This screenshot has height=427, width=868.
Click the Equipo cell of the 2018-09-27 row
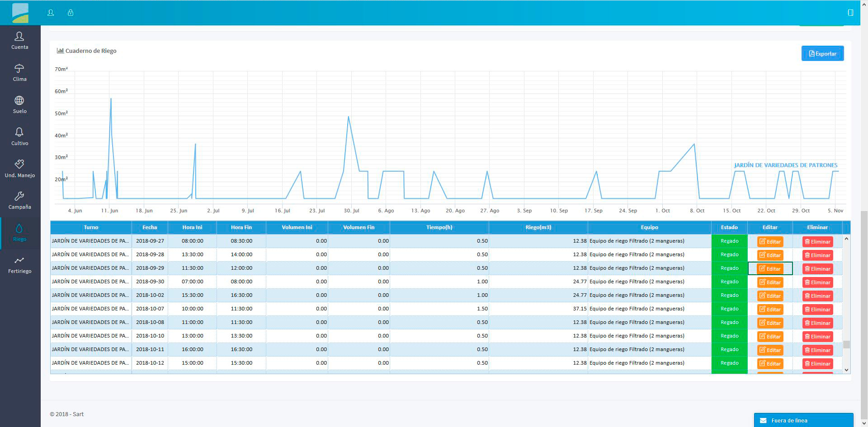650,241
